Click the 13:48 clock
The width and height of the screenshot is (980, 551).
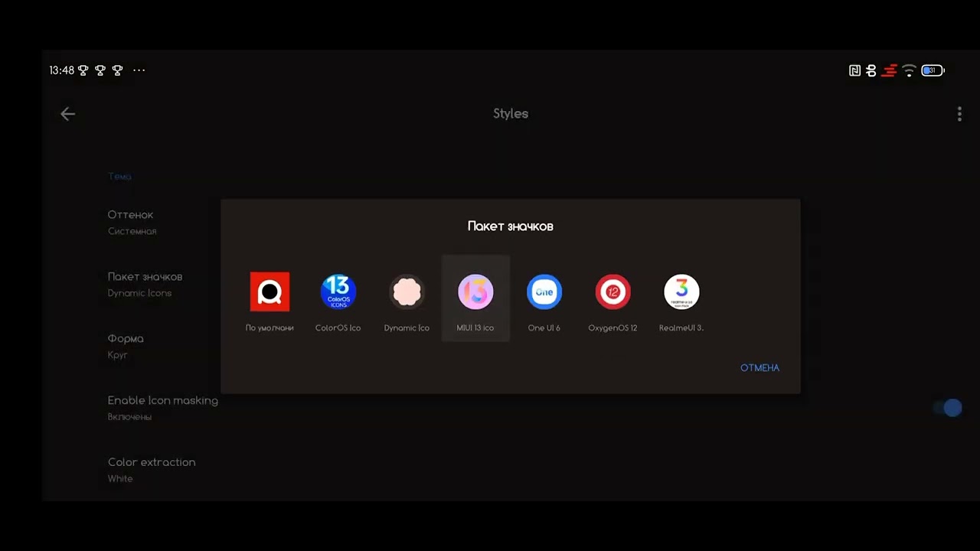click(62, 70)
